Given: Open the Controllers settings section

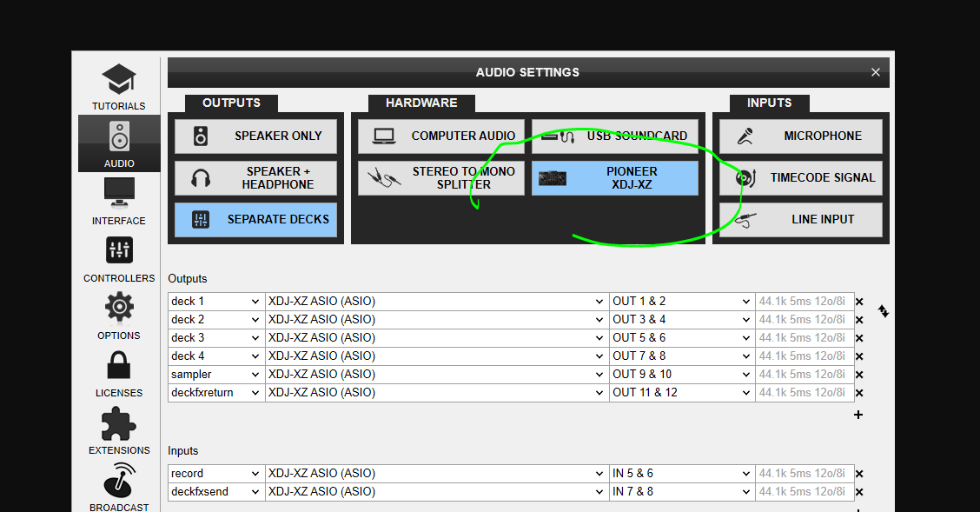Looking at the screenshot, I should (x=119, y=259).
